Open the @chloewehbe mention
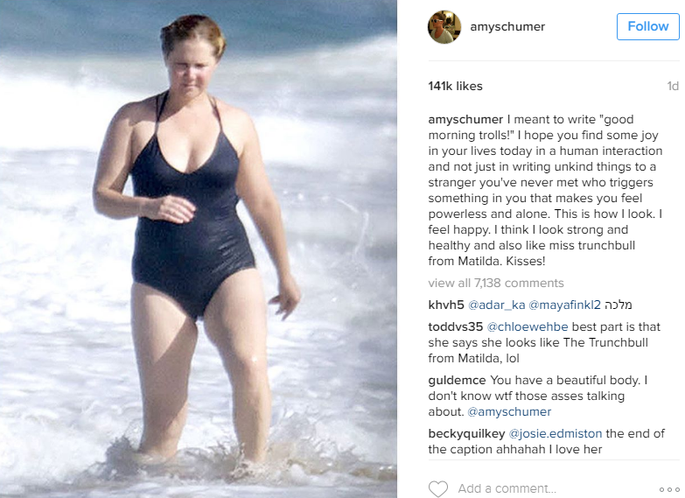The height and width of the screenshot is (498, 685). click(527, 327)
